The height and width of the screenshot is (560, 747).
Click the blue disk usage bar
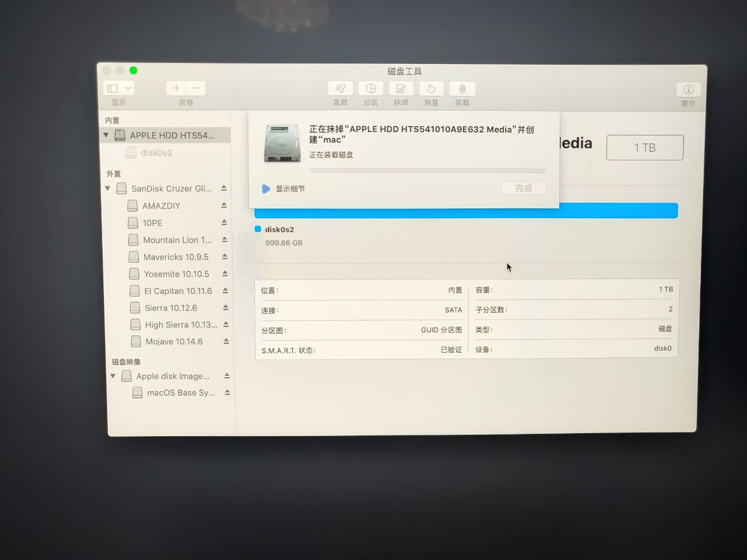point(466,211)
